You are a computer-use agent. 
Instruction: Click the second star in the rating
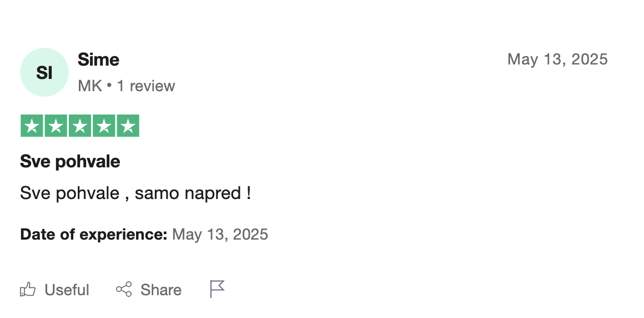(x=56, y=126)
